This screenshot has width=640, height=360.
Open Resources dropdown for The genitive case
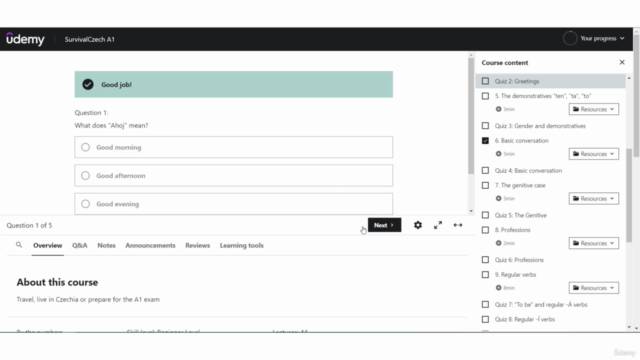tap(593, 198)
